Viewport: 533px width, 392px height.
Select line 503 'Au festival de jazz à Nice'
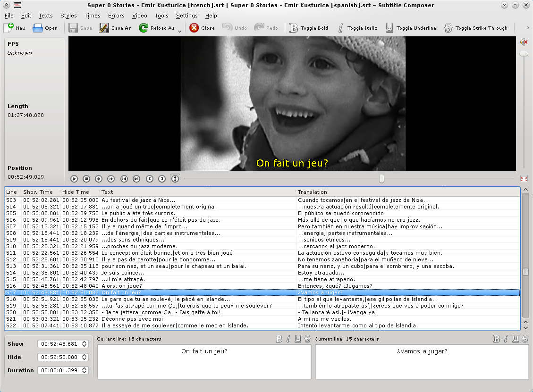coord(262,200)
